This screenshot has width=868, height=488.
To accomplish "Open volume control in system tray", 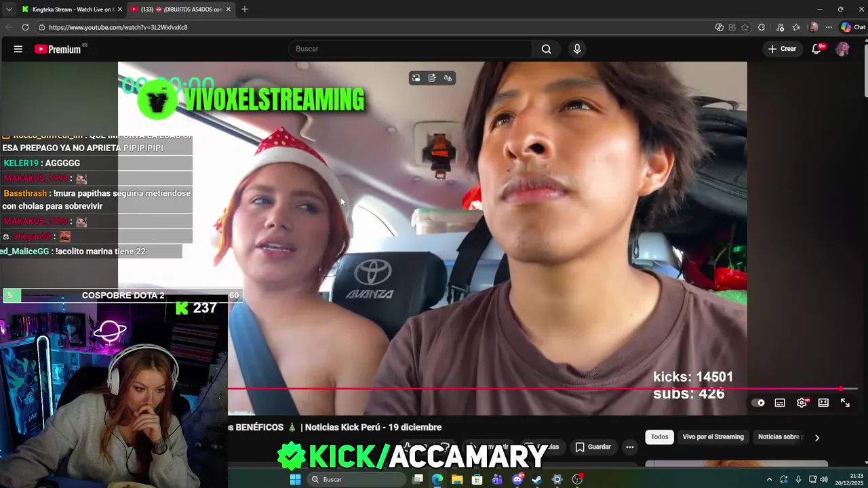I will [x=824, y=479].
